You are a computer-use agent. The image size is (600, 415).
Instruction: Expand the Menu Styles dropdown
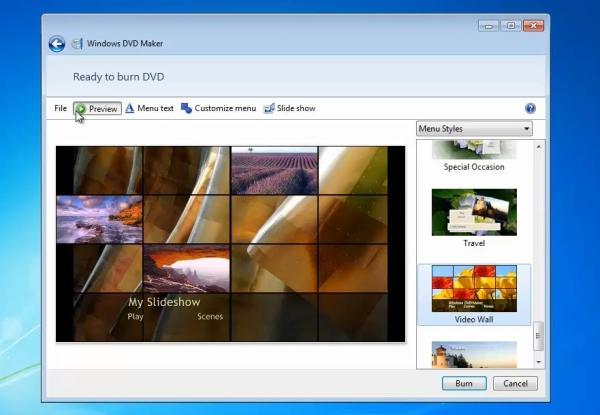tap(474, 129)
